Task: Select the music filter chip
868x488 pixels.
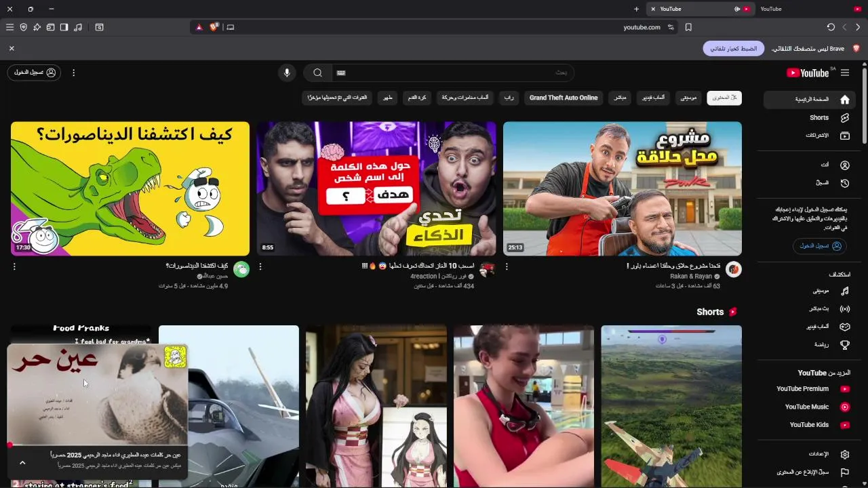Action: (688, 98)
